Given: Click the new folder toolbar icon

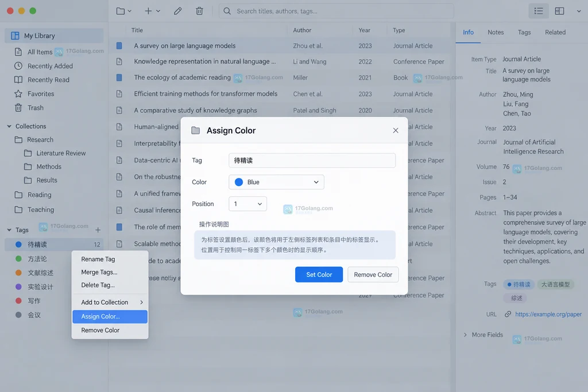Looking at the screenshot, I should tap(121, 11).
